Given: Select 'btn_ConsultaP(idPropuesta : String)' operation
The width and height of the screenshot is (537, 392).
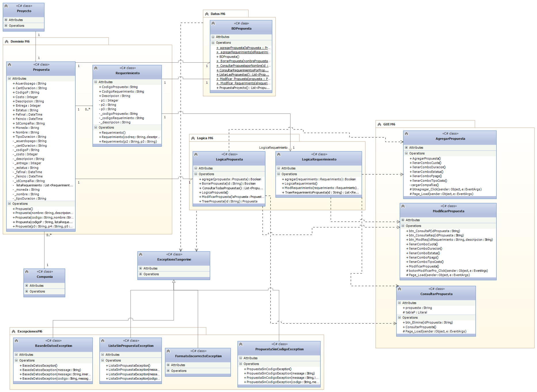Looking at the screenshot, I should click(x=433, y=231).
